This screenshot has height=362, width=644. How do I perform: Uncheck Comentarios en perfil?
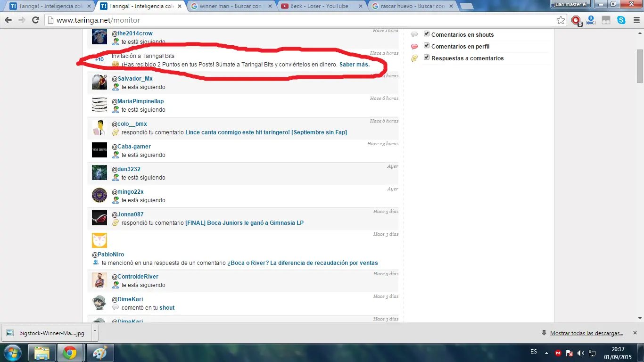pyautogui.click(x=427, y=46)
